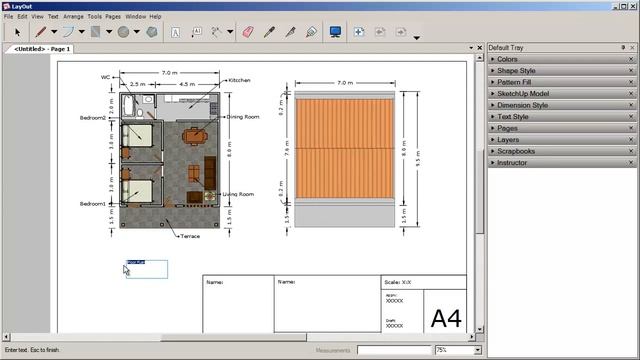Open the Window menu
Image resolution: width=640 pixels, height=360 pixels.
136,17
